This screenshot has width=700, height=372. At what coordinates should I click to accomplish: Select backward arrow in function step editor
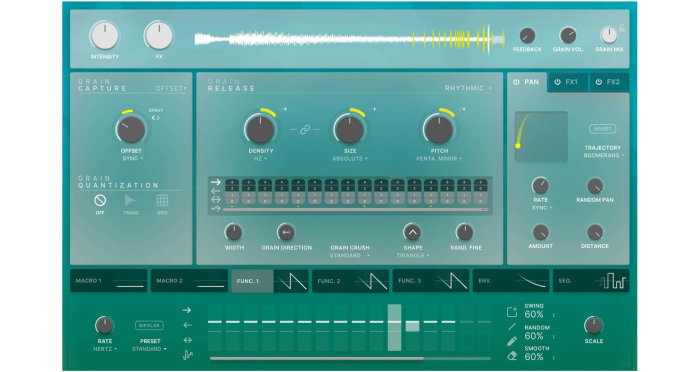click(188, 325)
